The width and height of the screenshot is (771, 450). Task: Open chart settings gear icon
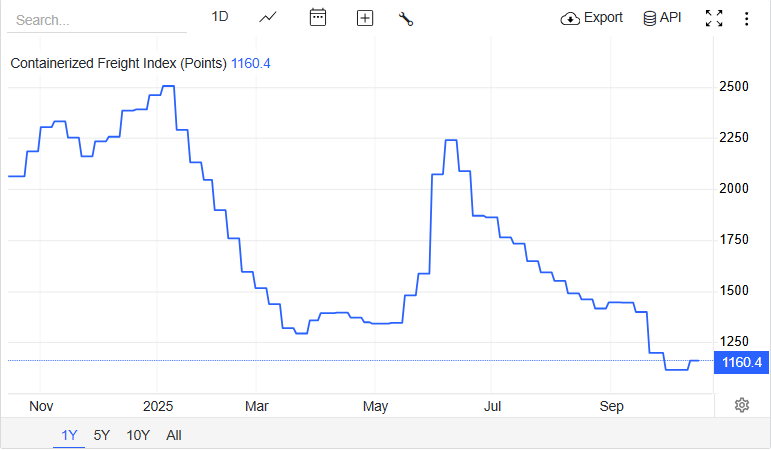[x=742, y=405]
